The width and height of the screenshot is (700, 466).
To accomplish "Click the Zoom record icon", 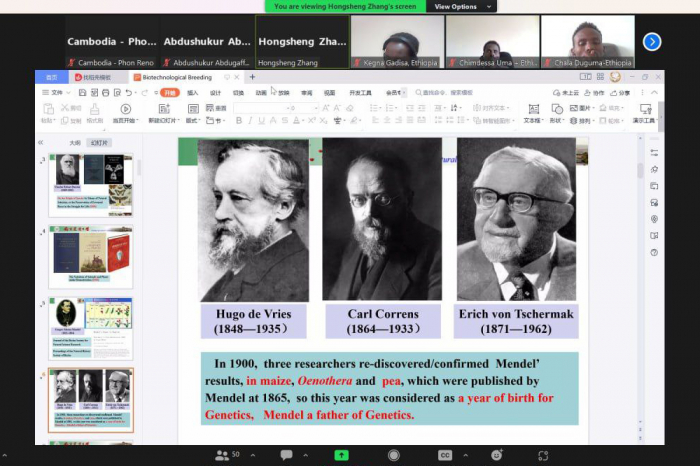I will 394,455.
